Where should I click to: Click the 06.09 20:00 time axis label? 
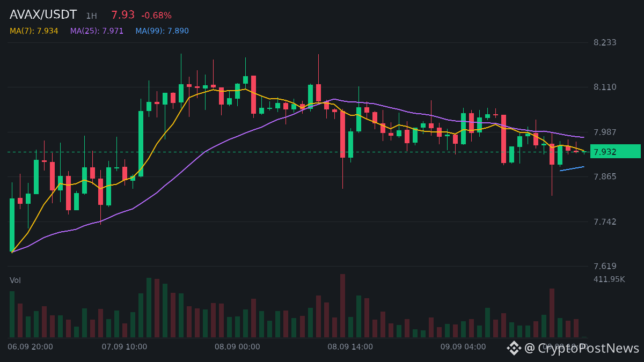pyautogui.click(x=30, y=347)
